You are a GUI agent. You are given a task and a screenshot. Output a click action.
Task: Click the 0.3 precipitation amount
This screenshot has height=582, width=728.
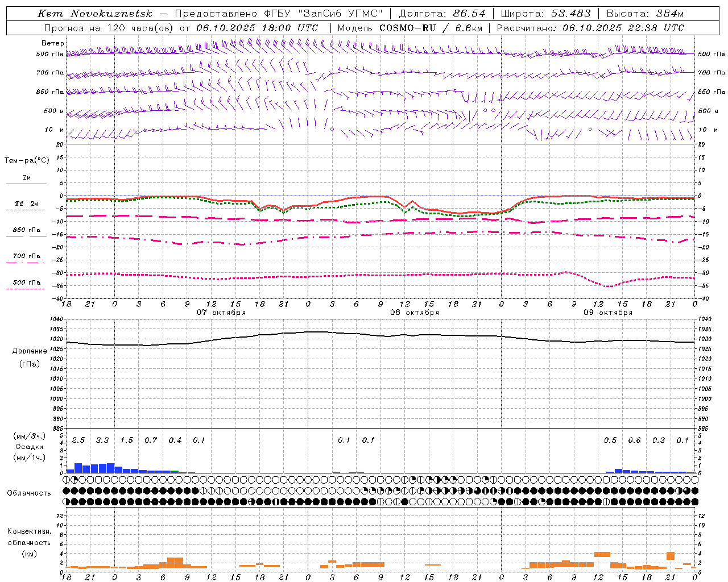coord(659,440)
